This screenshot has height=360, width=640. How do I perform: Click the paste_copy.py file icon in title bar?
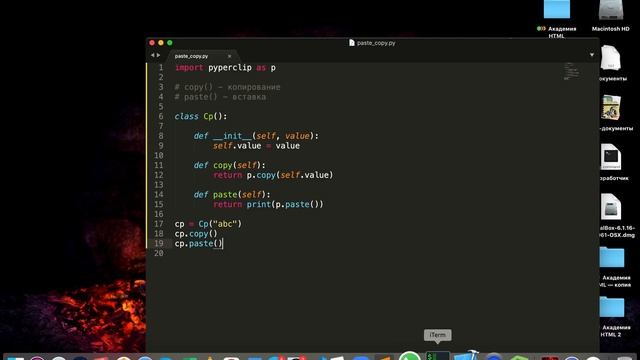pyautogui.click(x=352, y=42)
